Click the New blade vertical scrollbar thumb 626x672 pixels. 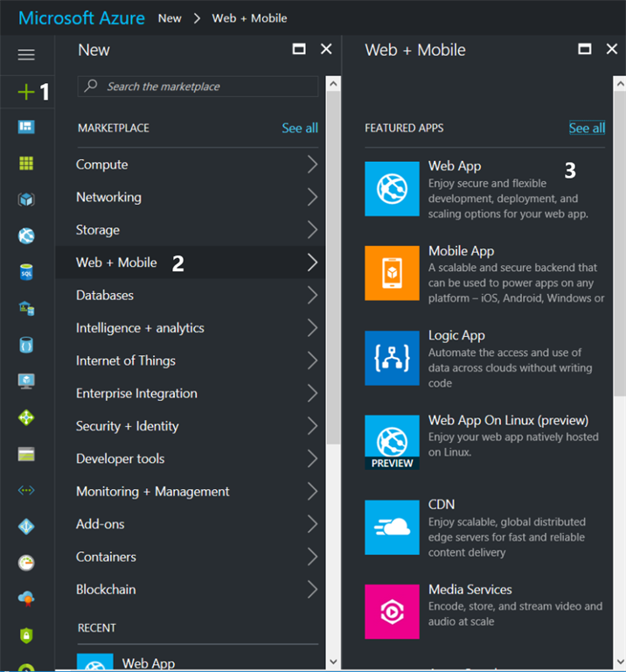(333, 268)
